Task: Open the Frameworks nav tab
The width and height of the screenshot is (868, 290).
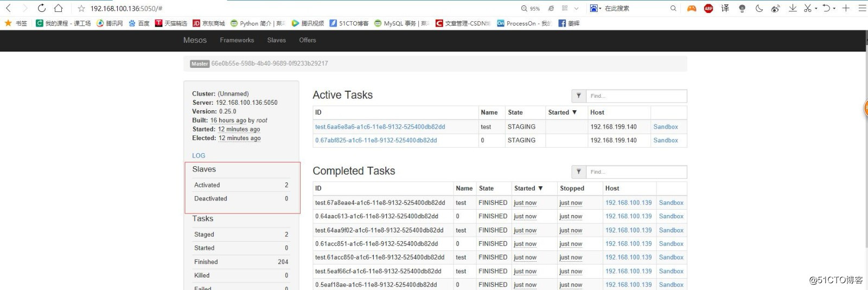Action: pyautogui.click(x=237, y=40)
